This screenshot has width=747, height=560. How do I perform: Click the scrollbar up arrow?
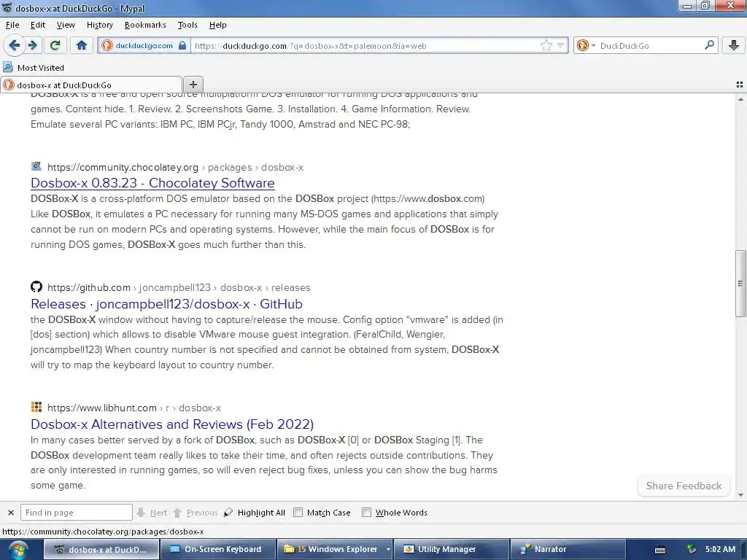click(740, 99)
